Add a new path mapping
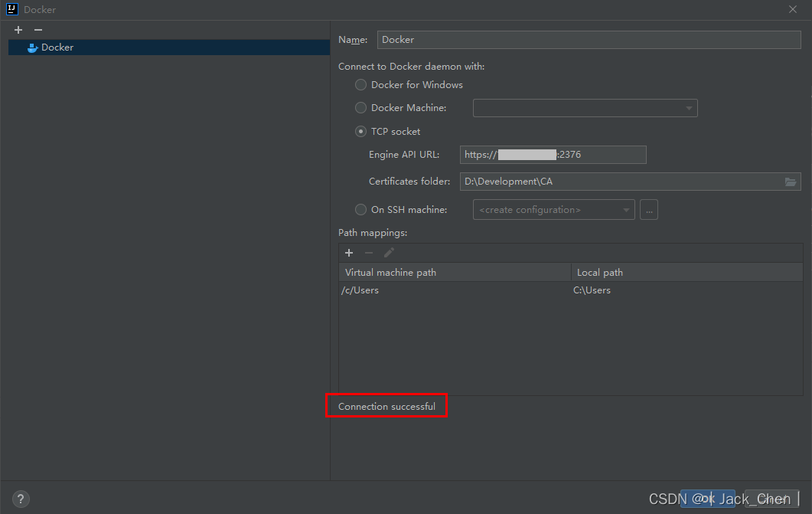Viewport: 812px width, 514px height. [349, 253]
